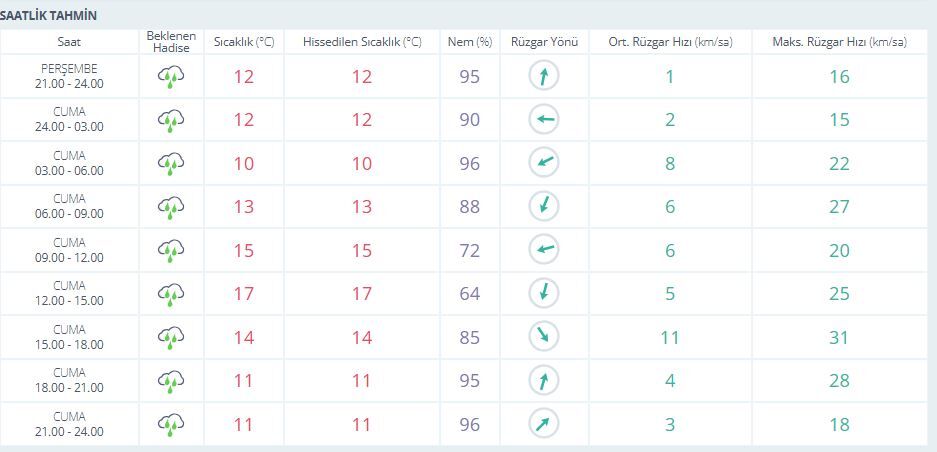
Task: Click the rain icon for Cuma 03.00 - 06.00
Action: click(x=171, y=163)
